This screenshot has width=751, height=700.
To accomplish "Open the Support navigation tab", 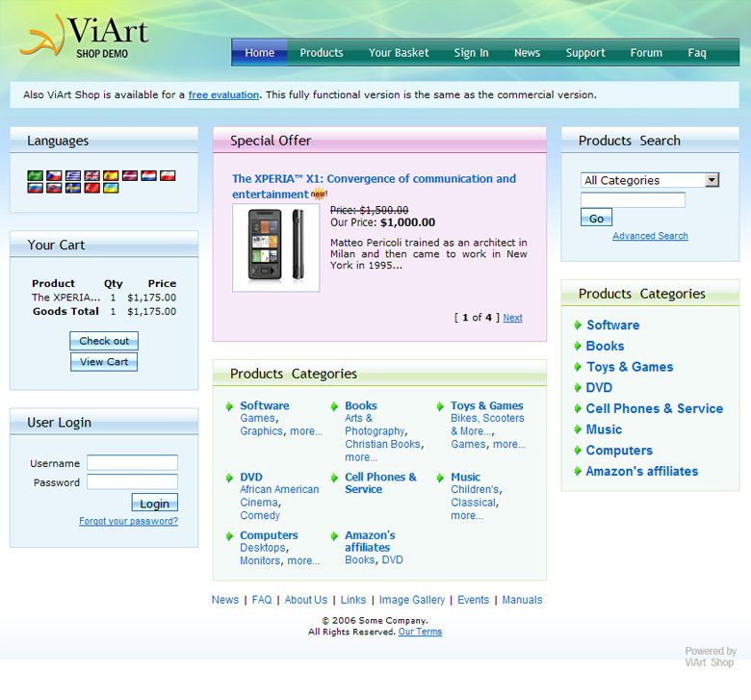I will point(585,53).
